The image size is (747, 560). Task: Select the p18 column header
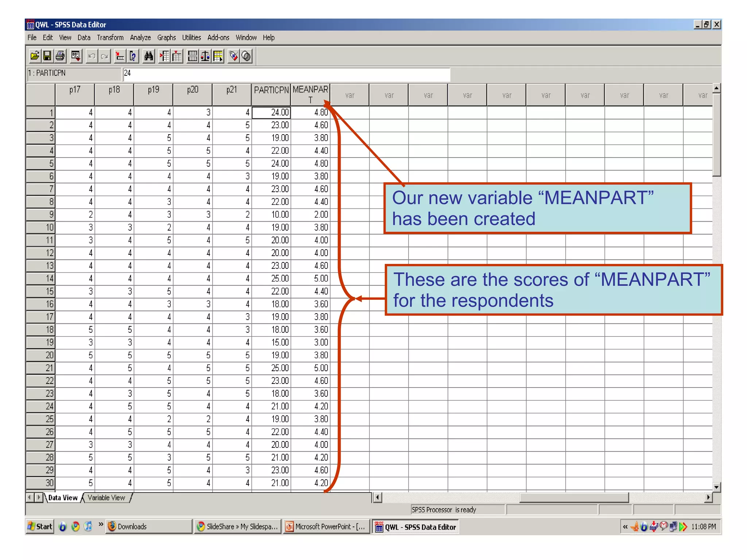click(114, 95)
